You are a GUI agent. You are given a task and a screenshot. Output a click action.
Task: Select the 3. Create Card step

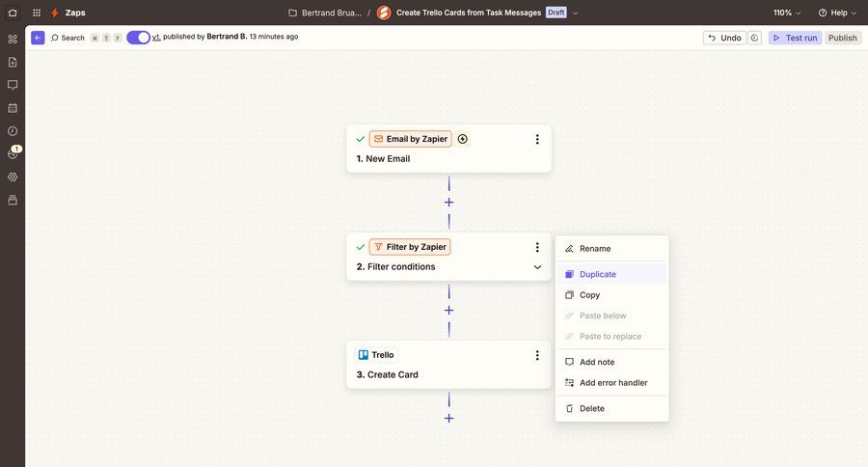coord(448,365)
